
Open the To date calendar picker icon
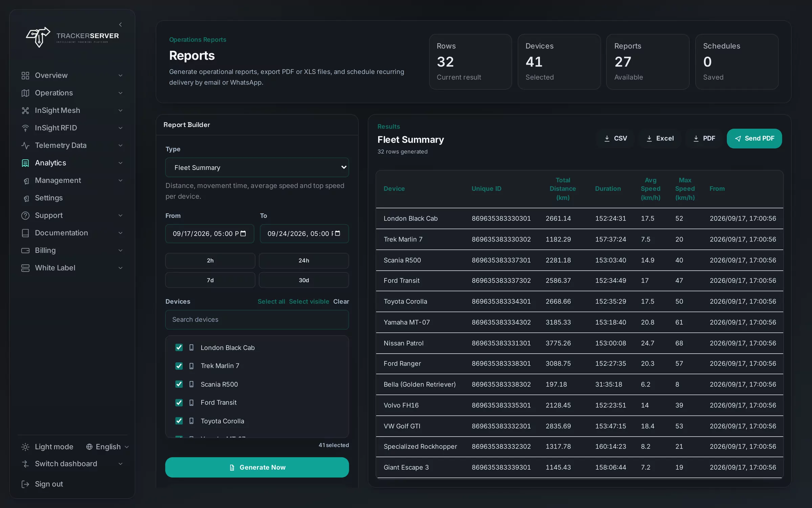point(337,233)
